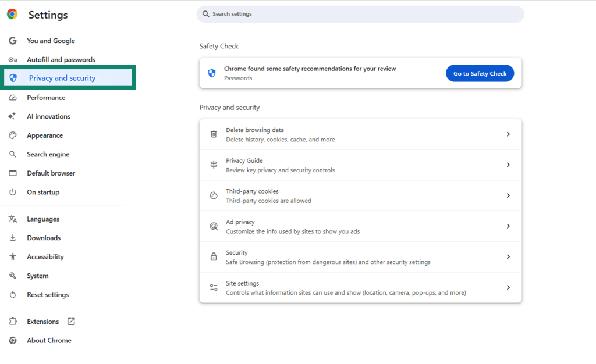The width and height of the screenshot is (596, 364).
Task: Open the About Chrome page
Action: click(49, 340)
